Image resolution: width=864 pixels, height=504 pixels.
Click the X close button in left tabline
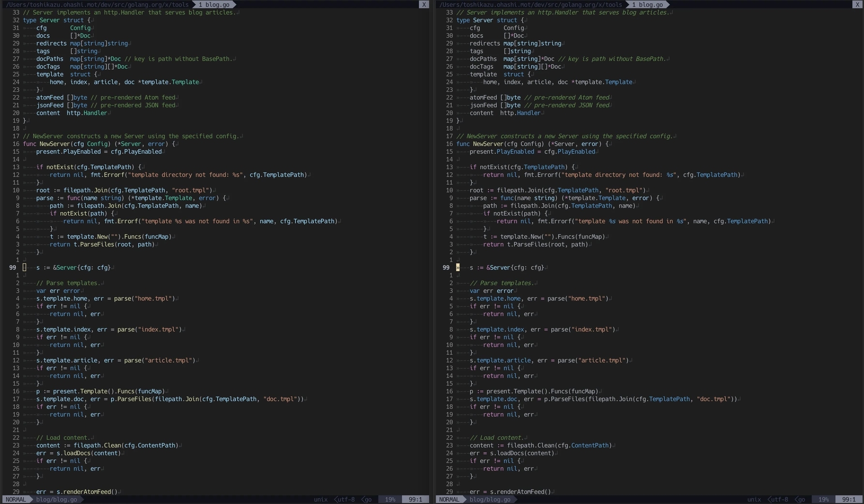click(423, 4)
